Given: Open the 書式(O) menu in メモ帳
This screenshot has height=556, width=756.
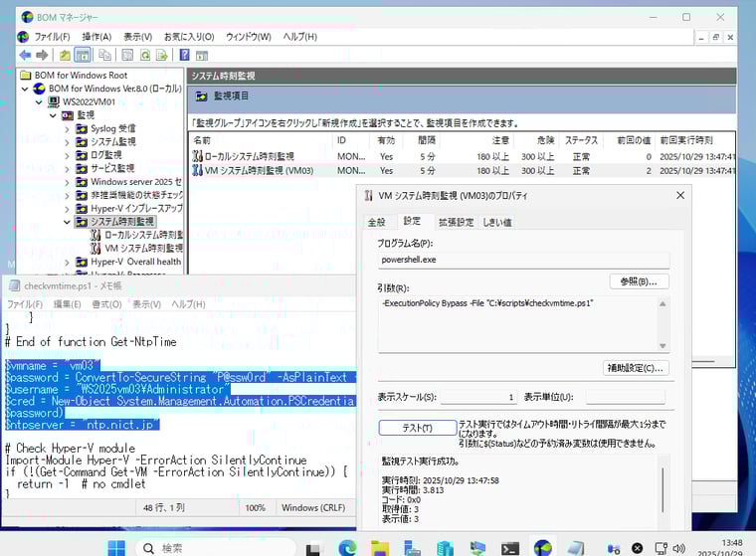Looking at the screenshot, I should pos(106,304).
